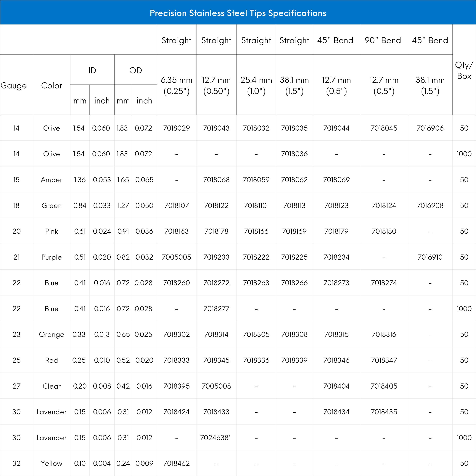Click part number 7016910
The image size is (476, 476).
click(430, 257)
